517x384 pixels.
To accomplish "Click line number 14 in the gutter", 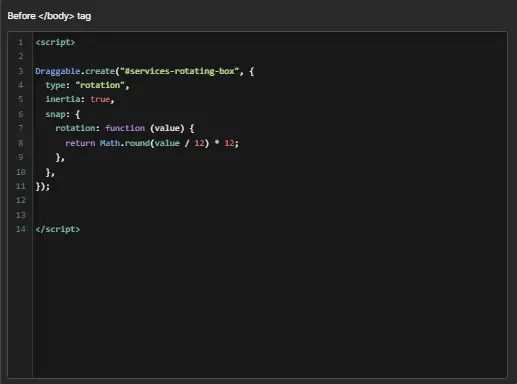I will tap(21, 229).
